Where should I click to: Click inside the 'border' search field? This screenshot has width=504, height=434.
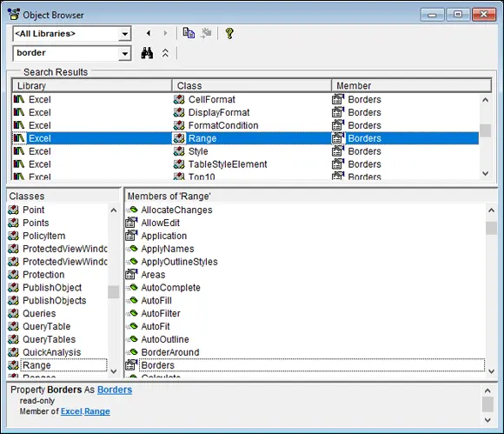pos(66,53)
